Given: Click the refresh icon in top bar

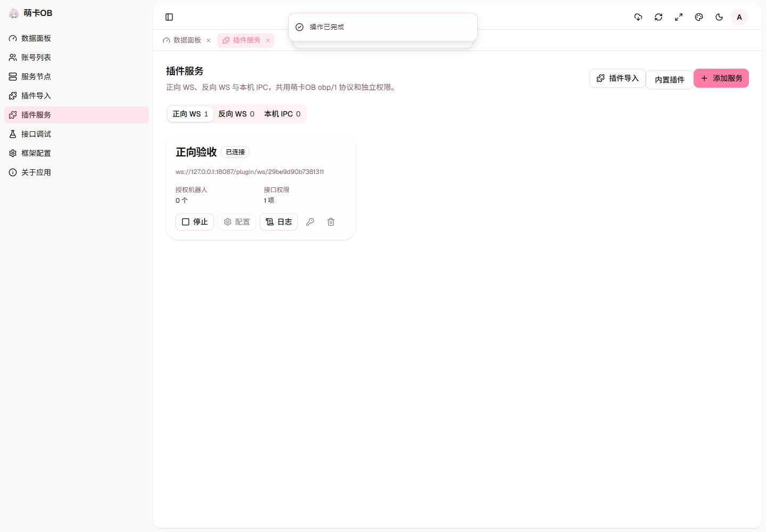Looking at the screenshot, I should click(x=659, y=17).
